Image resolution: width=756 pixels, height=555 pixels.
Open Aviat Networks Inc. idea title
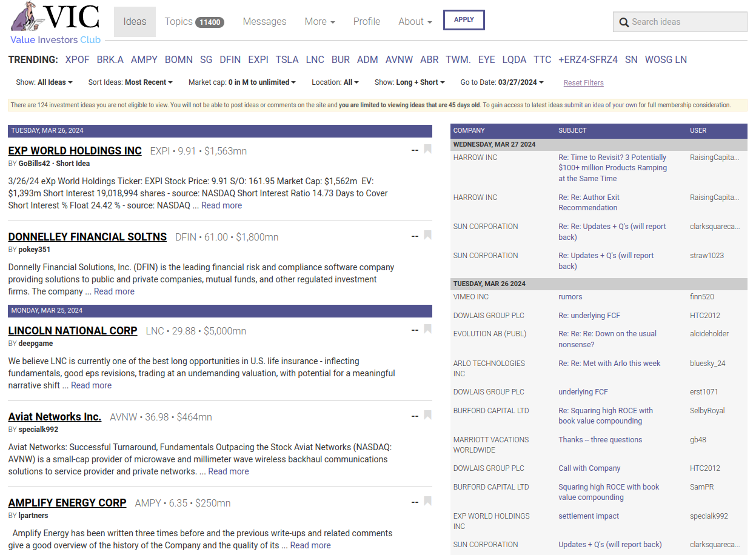coord(55,417)
